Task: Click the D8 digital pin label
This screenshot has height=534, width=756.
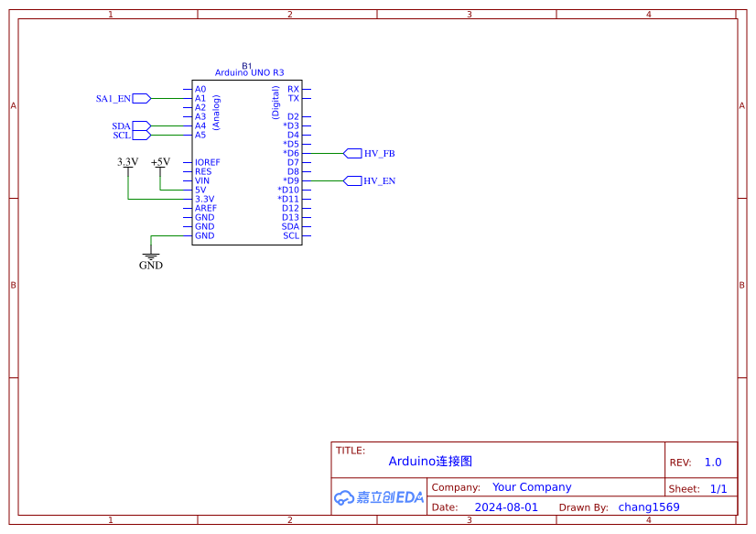Action: pyautogui.click(x=293, y=171)
